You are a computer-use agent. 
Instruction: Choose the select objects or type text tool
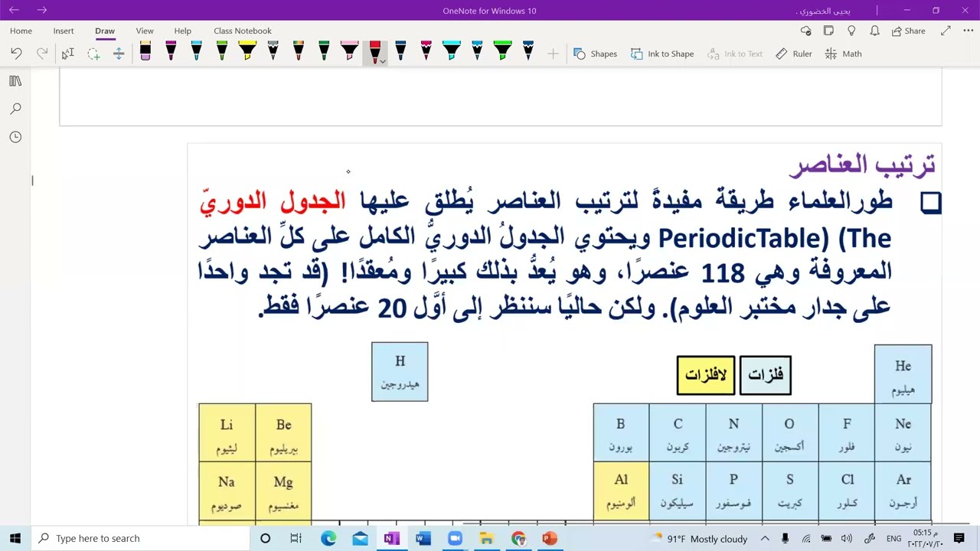tap(67, 54)
